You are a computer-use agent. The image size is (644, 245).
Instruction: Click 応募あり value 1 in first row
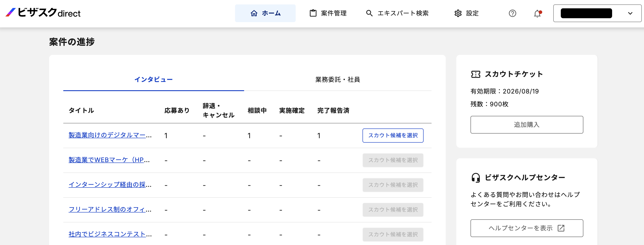(166, 136)
